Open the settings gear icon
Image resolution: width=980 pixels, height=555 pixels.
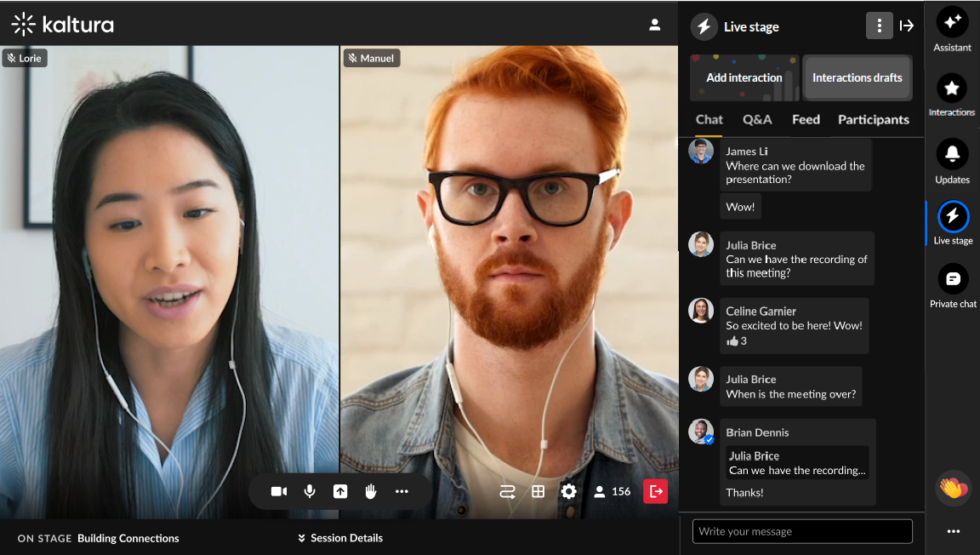click(x=569, y=492)
